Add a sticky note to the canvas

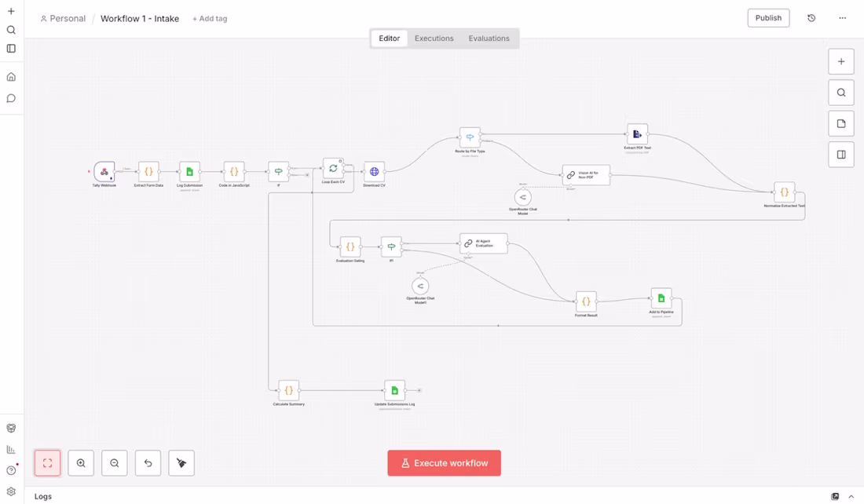[x=841, y=123]
